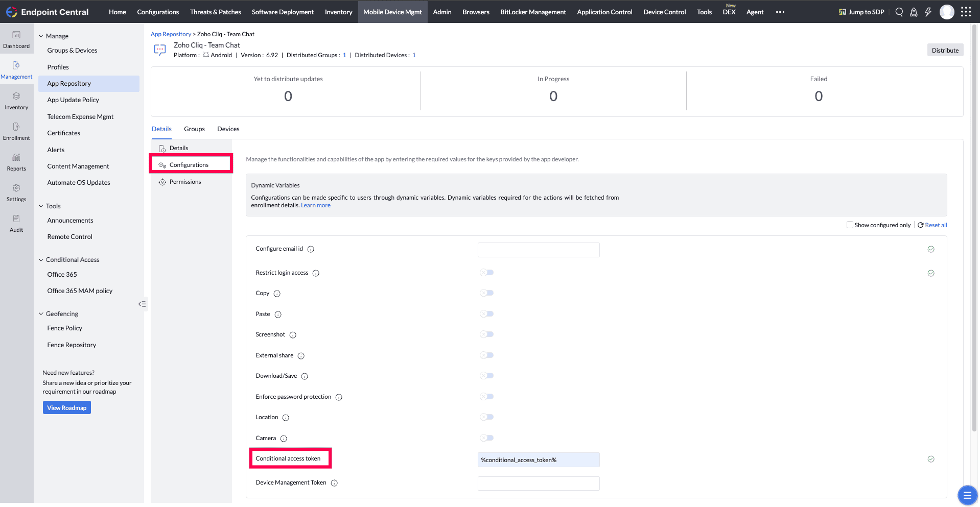Open the Audit sidebar icon
Image resolution: width=980 pixels, height=507 pixels.
[16, 224]
